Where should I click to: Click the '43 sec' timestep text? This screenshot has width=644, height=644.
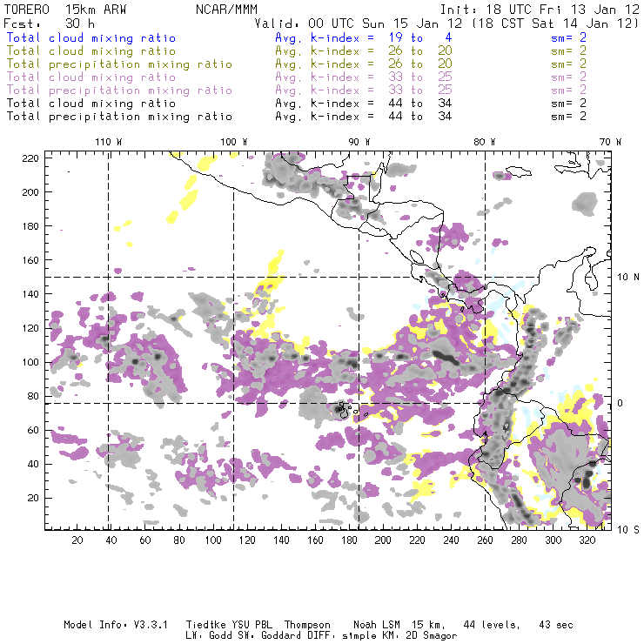556,625
